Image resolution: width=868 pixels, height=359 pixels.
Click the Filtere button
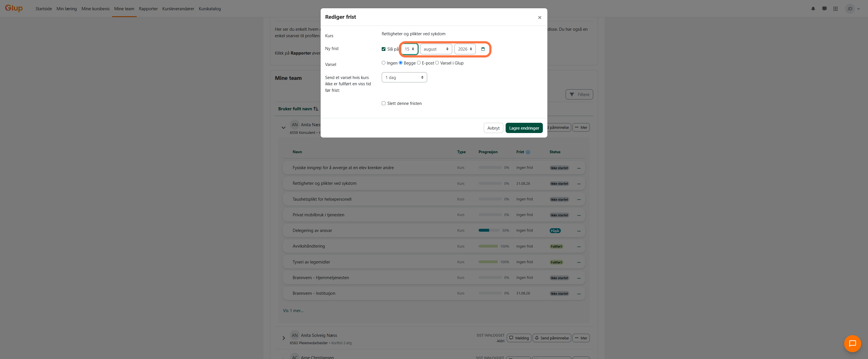[x=579, y=95]
